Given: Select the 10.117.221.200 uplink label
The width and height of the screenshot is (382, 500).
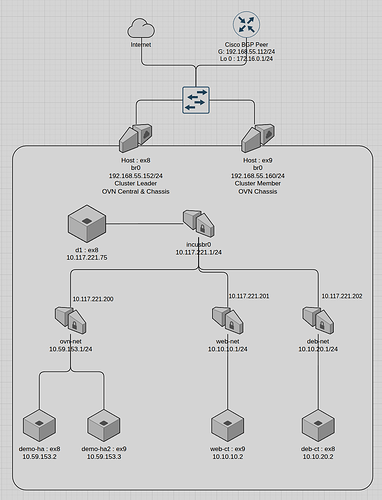Looking at the screenshot, I should pyautogui.click(x=93, y=299).
